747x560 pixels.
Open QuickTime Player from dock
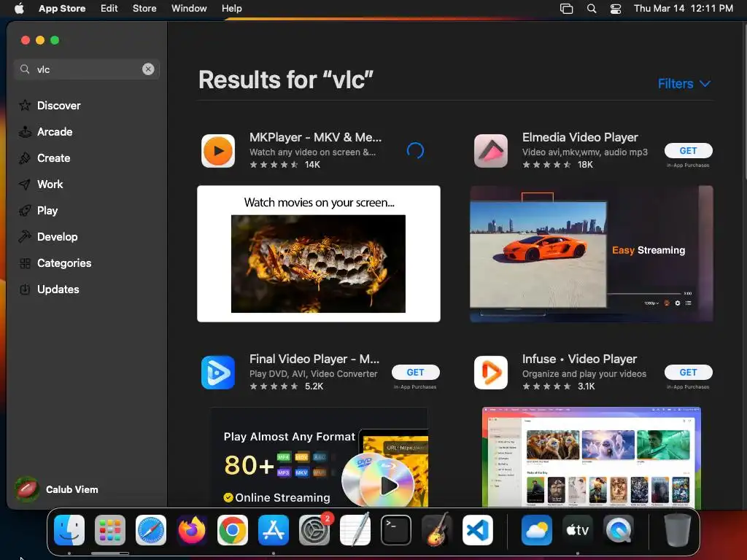[x=619, y=529]
